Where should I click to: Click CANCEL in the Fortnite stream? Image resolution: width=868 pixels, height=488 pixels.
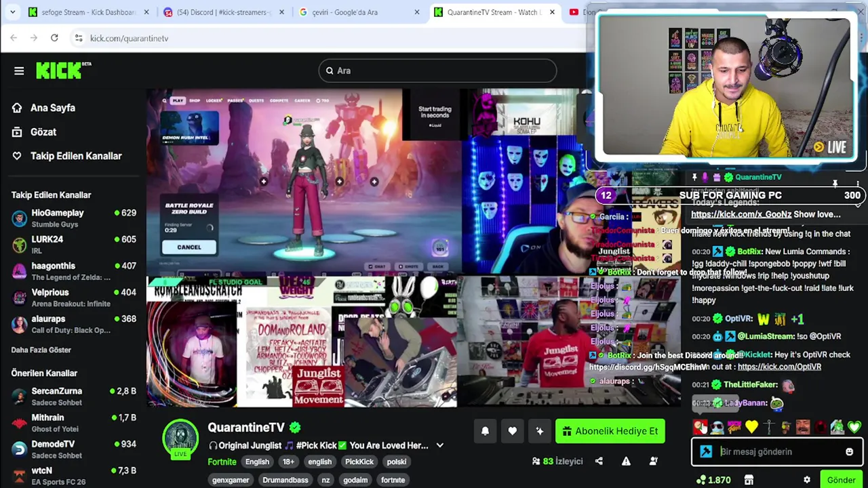(x=189, y=247)
